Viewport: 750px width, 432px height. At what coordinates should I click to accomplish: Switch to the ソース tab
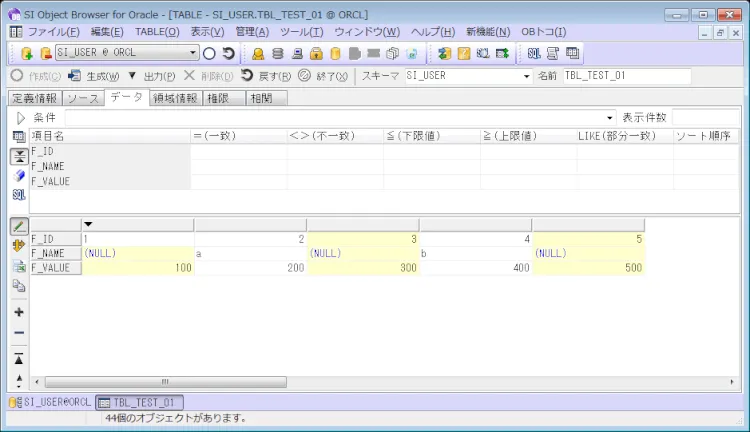[83, 98]
